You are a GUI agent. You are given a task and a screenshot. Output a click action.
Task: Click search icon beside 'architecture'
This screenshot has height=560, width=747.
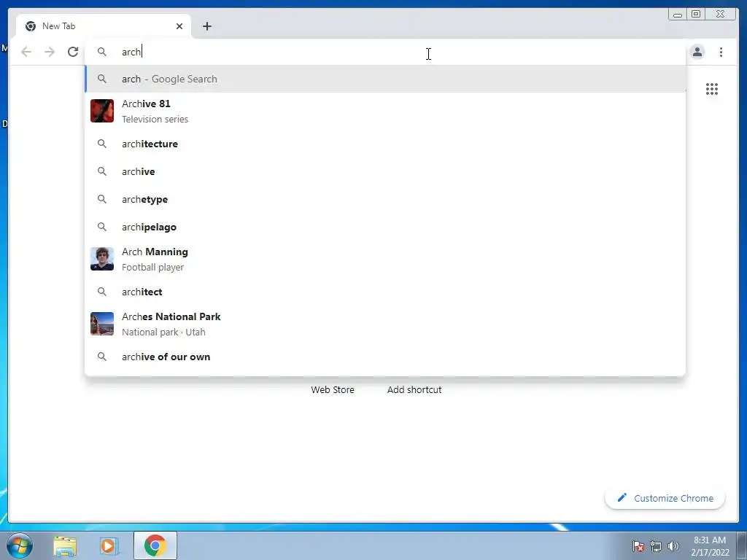pyautogui.click(x=102, y=144)
